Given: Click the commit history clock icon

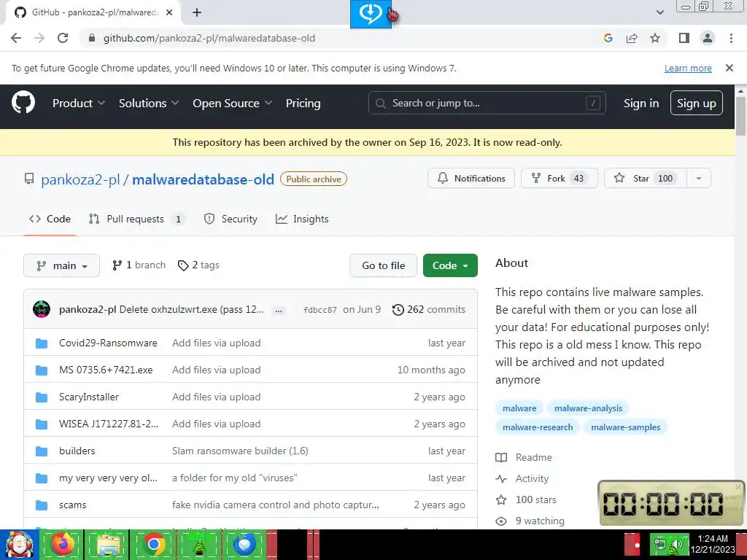Looking at the screenshot, I should click(x=398, y=309).
